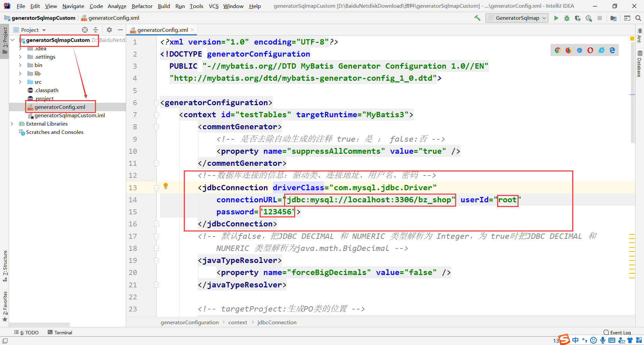Screen dimensions: 644x345
Task: Open the Refactor menu
Action: [x=142, y=6]
